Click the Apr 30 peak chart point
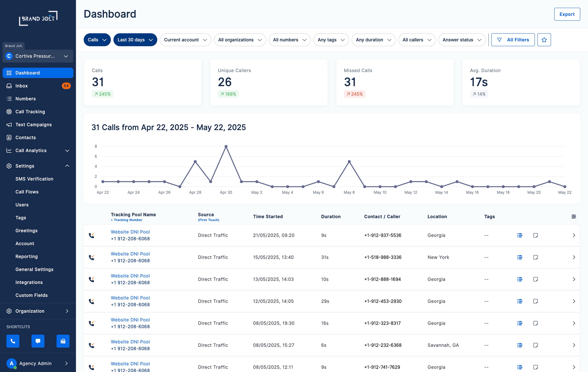Image resolution: width=588 pixels, height=372 pixels. point(226,147)
